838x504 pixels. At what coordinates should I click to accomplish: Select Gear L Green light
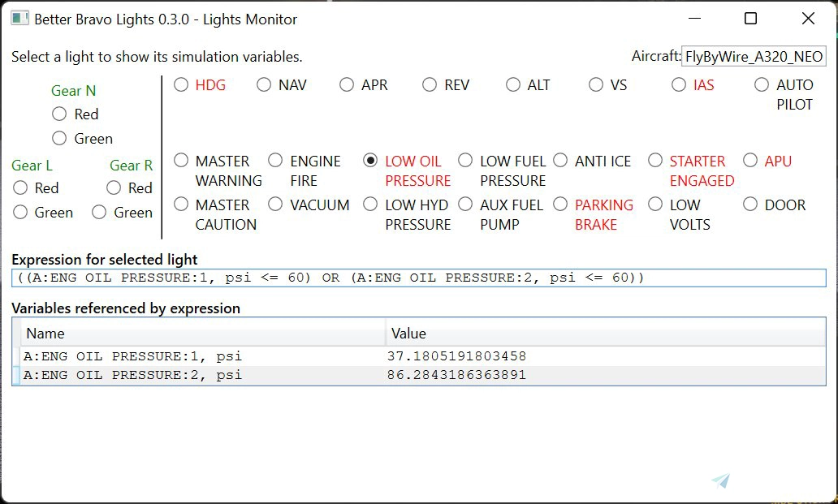click(20, 212)
